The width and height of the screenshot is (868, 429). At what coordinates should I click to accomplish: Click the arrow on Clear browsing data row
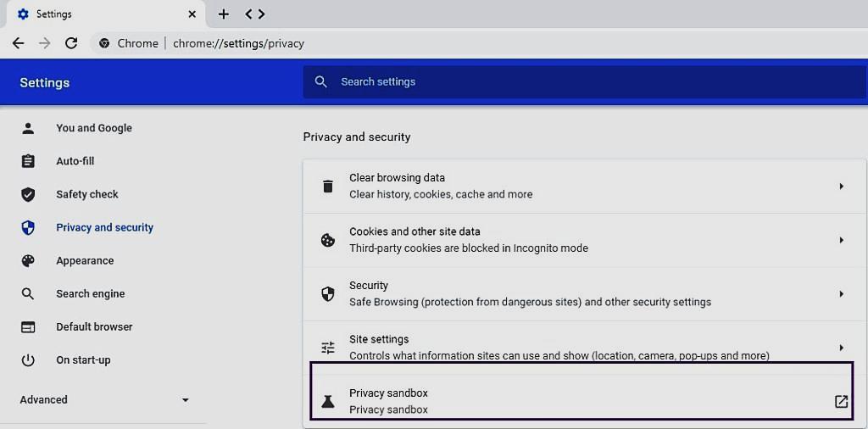click(x=842, y=186)
